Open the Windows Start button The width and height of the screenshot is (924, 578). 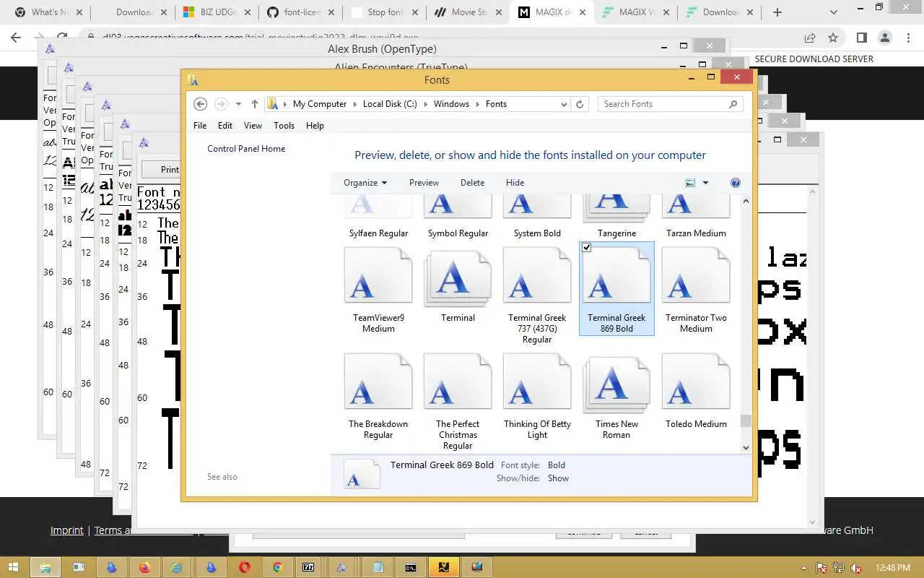click(14, 567)
